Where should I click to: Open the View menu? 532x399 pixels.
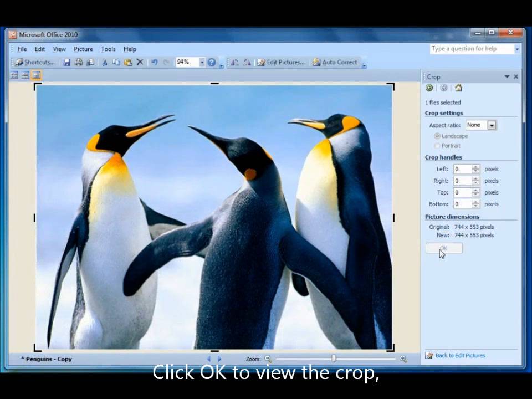tap(59, 49)
